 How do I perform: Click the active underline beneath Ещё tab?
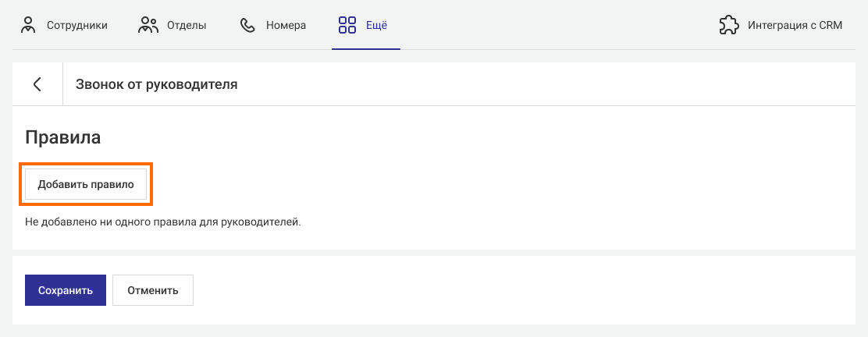coord(366,48)
